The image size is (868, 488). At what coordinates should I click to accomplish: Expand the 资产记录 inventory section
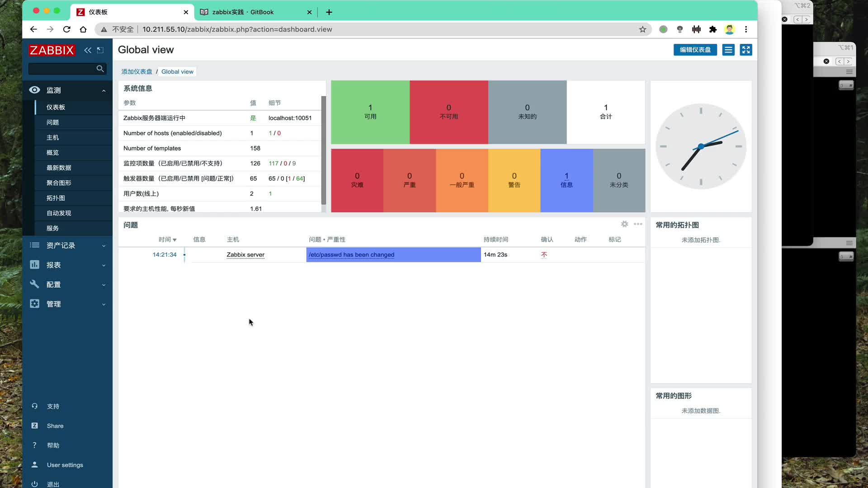coord(67,245)
